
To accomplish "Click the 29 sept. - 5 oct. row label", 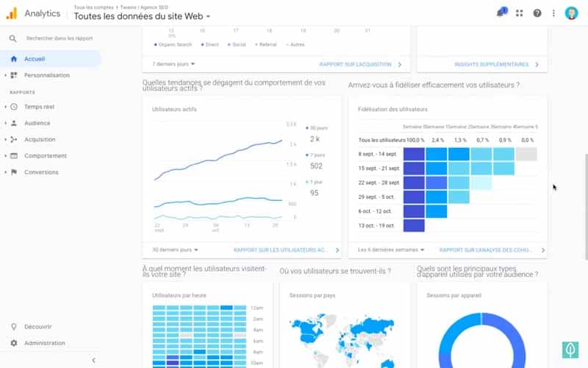I will 376,197.
